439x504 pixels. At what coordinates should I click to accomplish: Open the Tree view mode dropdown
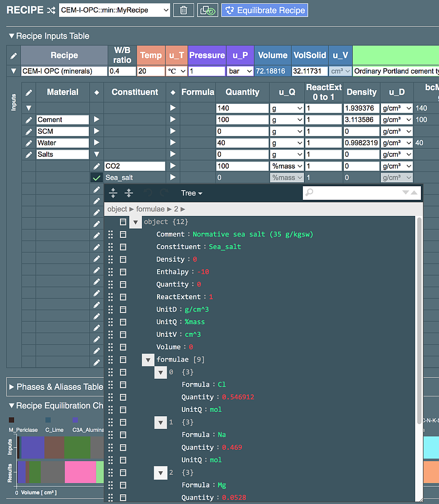pos(191,193)
